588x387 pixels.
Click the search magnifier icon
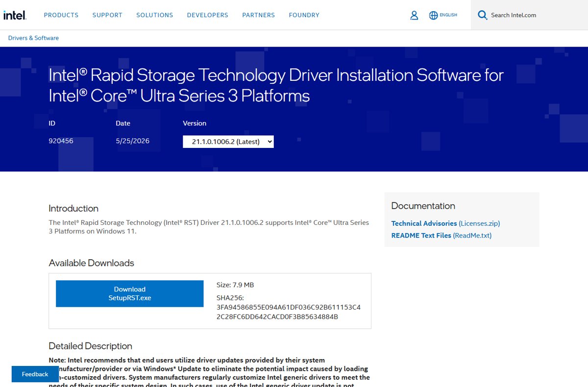[483, 15]
